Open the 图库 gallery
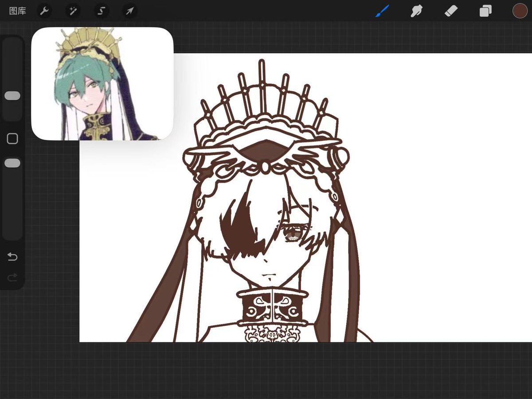This screenshot has width=532, height=399. (17, 11)
